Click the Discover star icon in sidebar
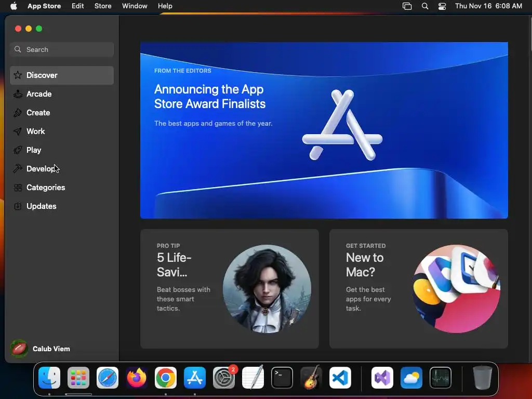This screenshot has height=399, width=532. coord(18,75)
